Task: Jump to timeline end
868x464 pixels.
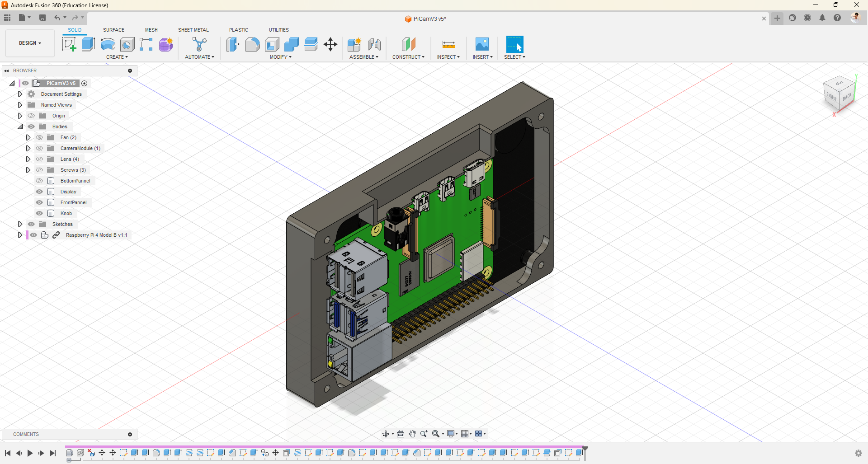Action: 53,453
